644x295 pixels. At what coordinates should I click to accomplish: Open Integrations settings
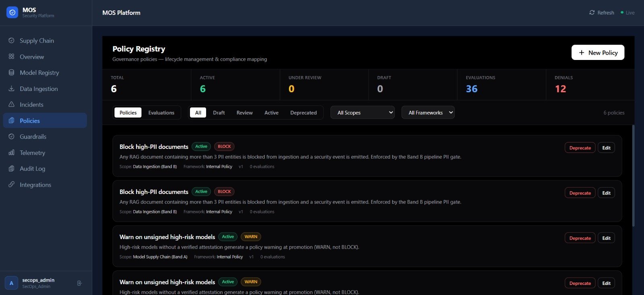[45, 185]
